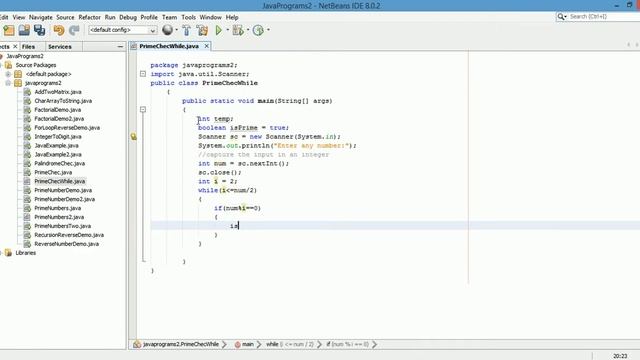640x360 pixels.
Task: Select ForLoopReverseDemo.java file
Action: pyautogui.click(x=67, y=128)
